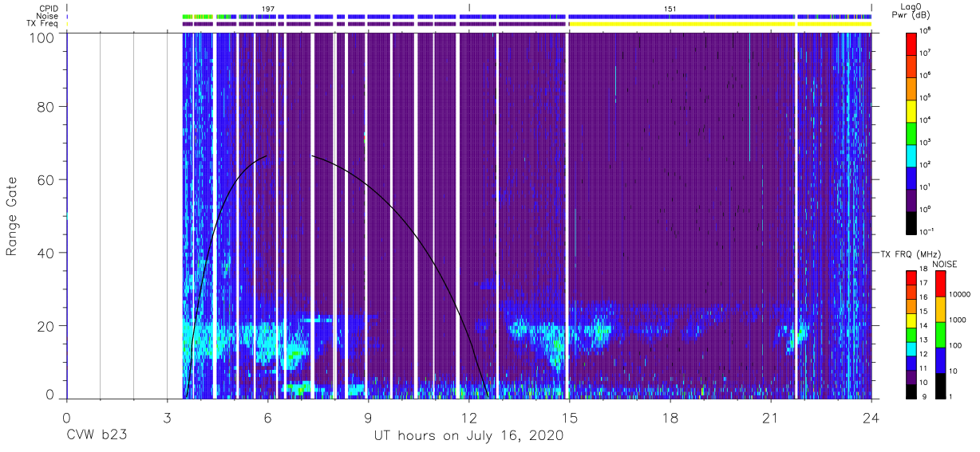Click x-axis tick label '0'
980x452 pixels.
[x=66, y=418]
